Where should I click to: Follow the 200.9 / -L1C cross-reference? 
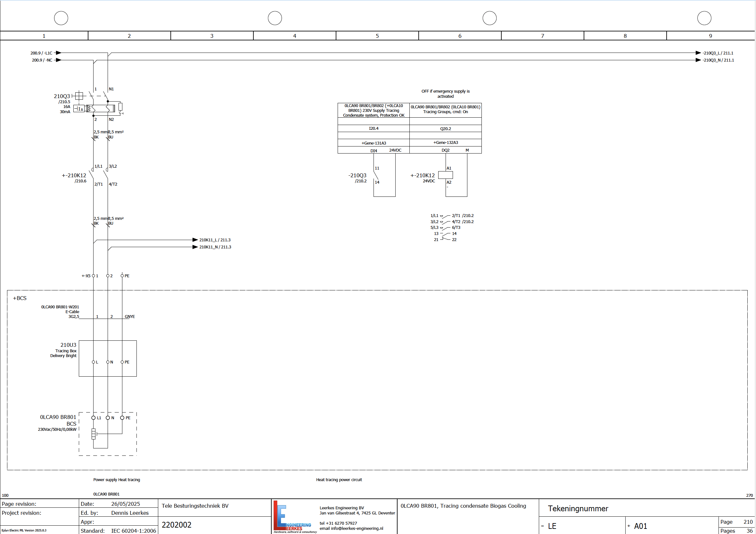[42, 53]
